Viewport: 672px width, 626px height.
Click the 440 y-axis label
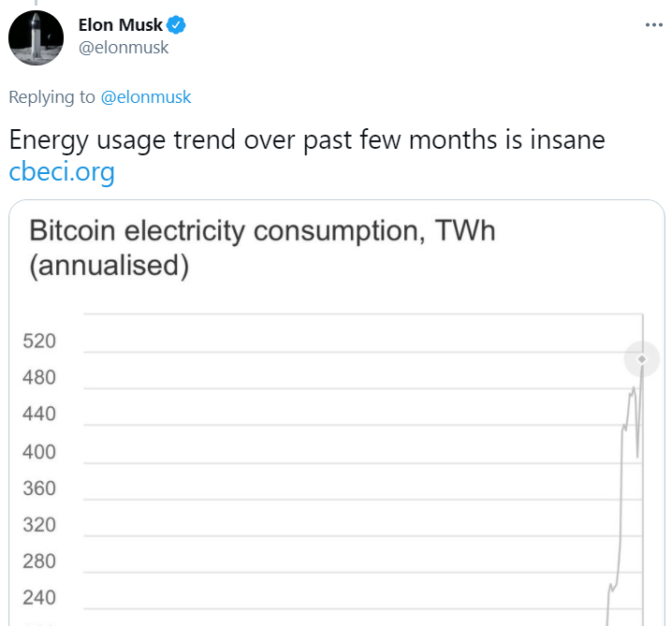pyautogui.click(x=39, y=414)
